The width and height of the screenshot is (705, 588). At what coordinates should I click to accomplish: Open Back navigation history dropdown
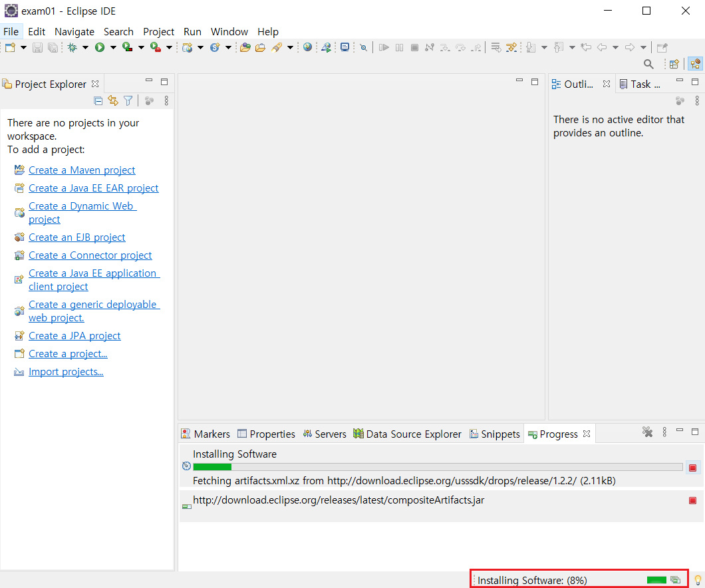(615, 48)
